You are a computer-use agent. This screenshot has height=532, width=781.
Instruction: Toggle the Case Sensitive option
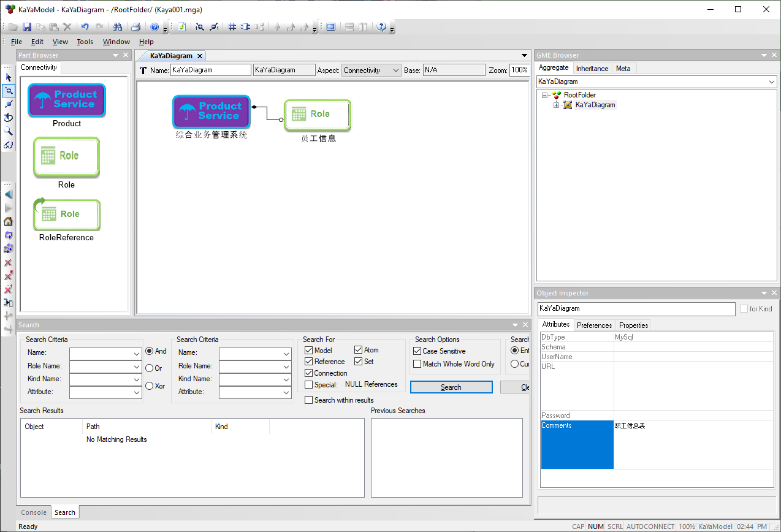point(417,351)
